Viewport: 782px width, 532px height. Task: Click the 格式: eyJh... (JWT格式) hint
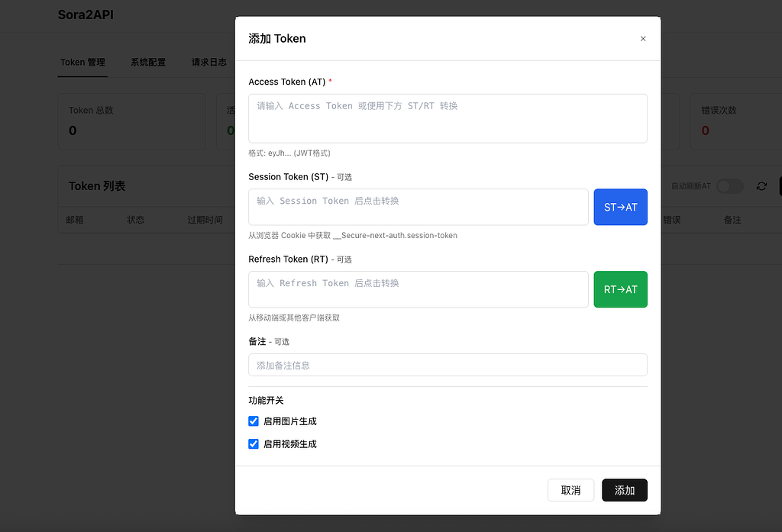point(289,153)
